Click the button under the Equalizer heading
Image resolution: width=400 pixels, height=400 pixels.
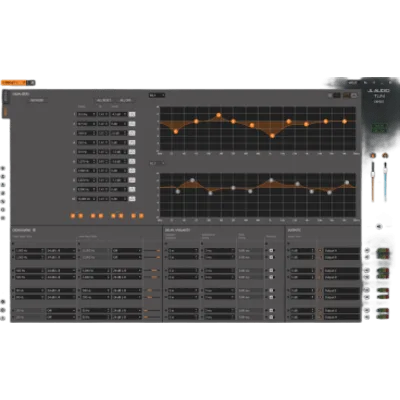click(37, 100)
